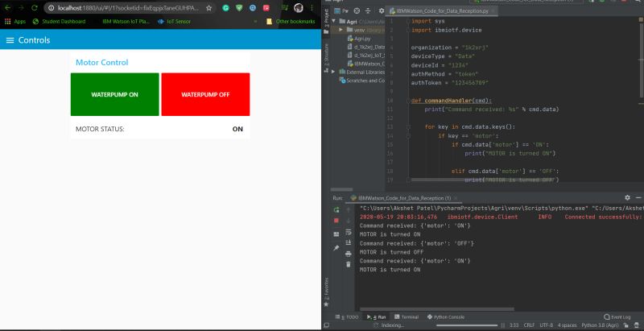The height and width of the screenshot is (331, 644).
Task: Open the Terminal tool window
Action: (x=407, y=317)
